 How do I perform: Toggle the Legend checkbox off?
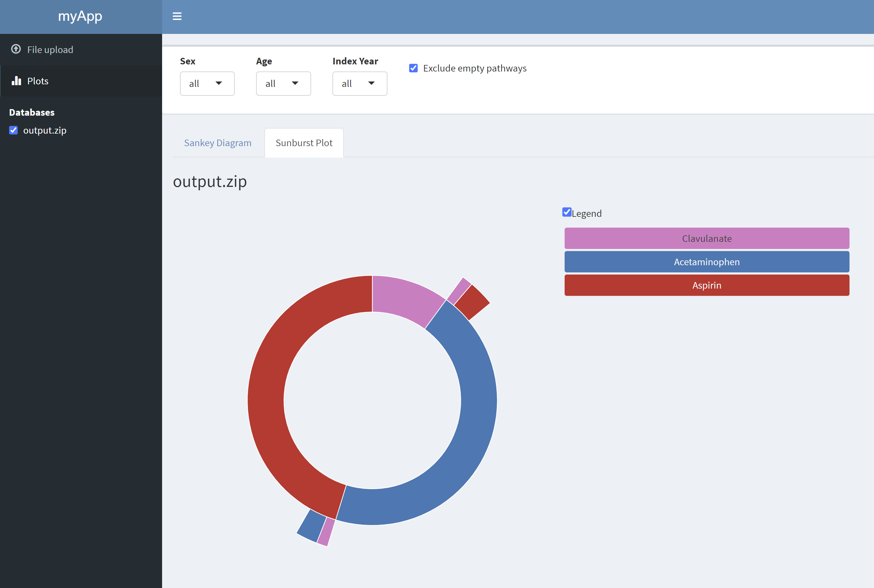(x=567, y=212)
